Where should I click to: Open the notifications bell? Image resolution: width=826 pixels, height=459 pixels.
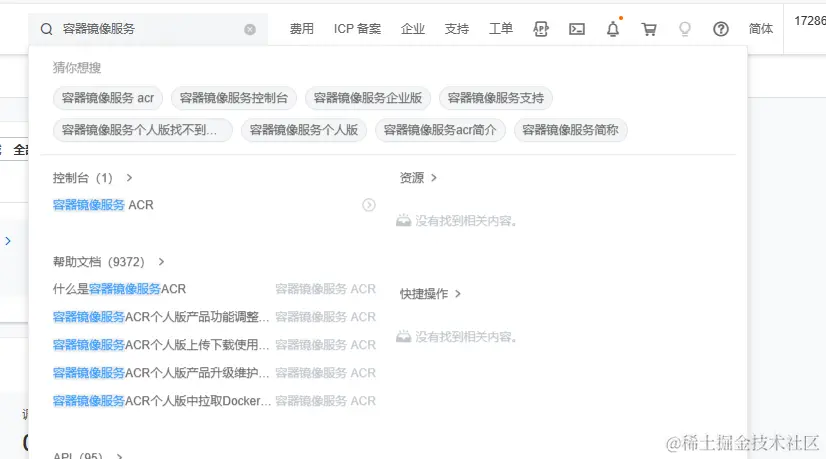coord(613,29)
